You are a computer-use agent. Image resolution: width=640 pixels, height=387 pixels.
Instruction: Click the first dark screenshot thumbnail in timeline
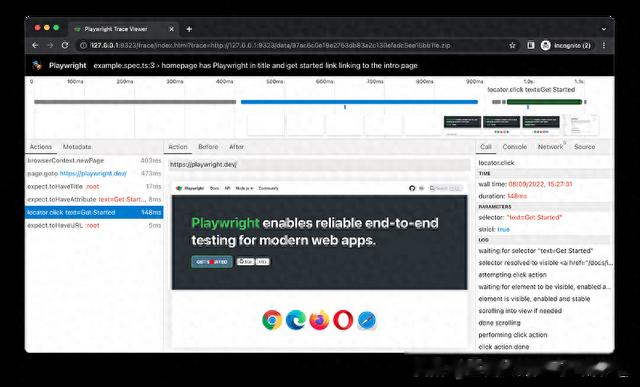coord(462,125)
